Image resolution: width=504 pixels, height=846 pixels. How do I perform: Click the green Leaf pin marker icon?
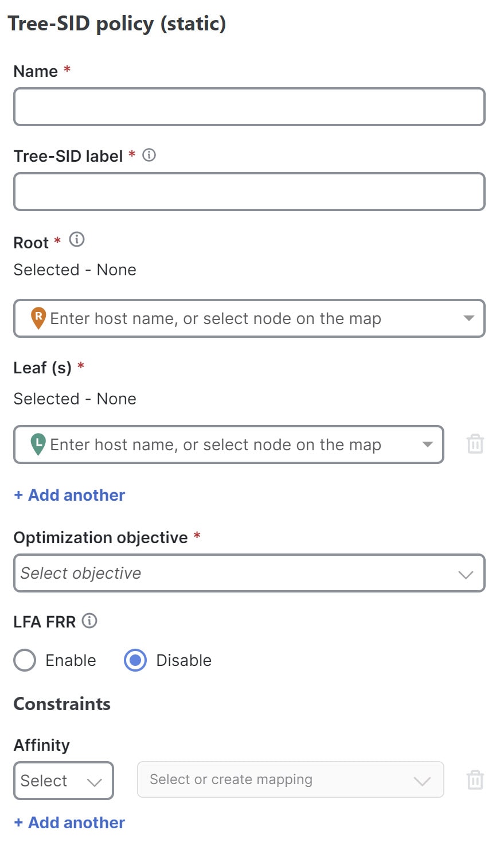pos(38,443)
